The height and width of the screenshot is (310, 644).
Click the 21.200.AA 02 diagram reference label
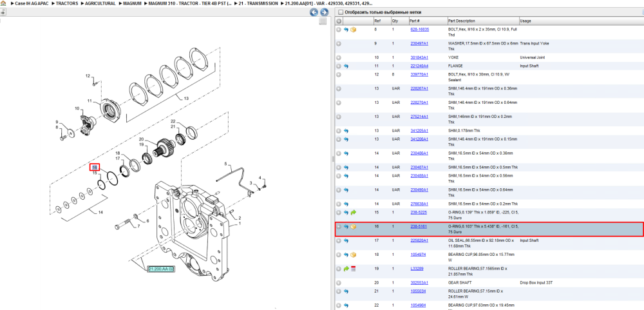pyautogui.click(x=161, y=269)
